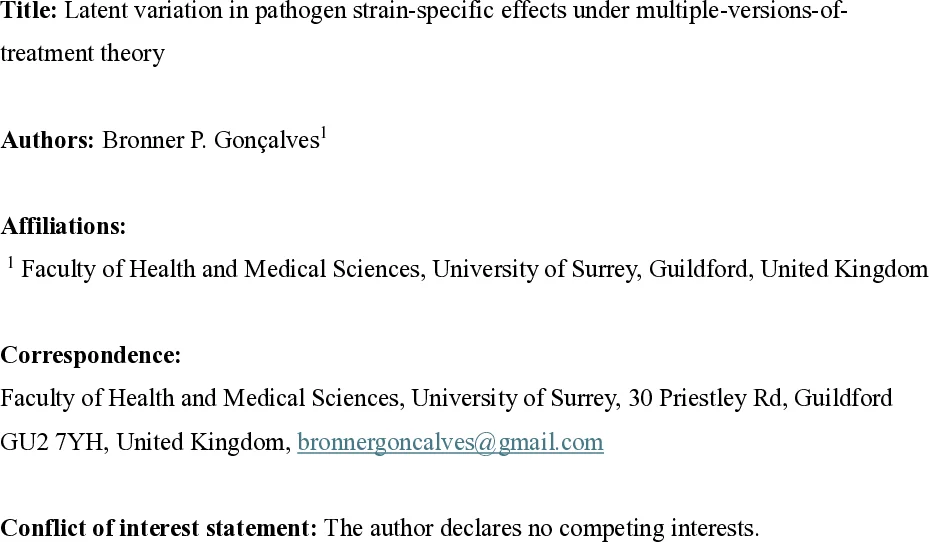Click the bold "Correspondence:" heading
Screen dimensions: 929x542
coord(91,355)
